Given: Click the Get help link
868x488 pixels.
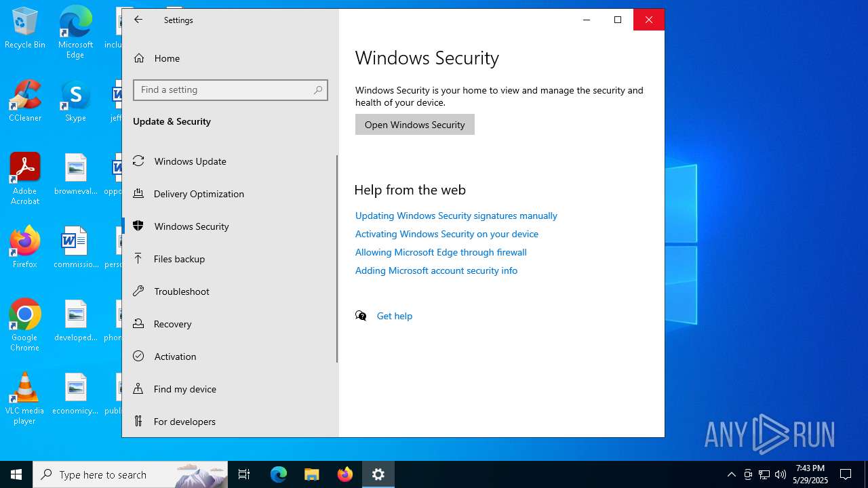Looking at the screenshot, I should point(395,316).
